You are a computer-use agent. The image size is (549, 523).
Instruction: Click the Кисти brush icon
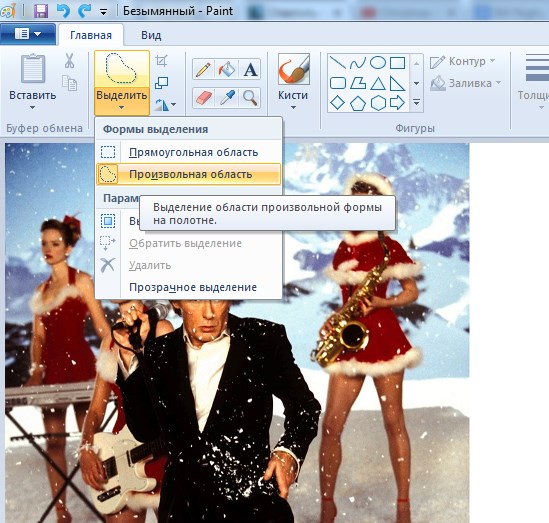click(293, 69)
